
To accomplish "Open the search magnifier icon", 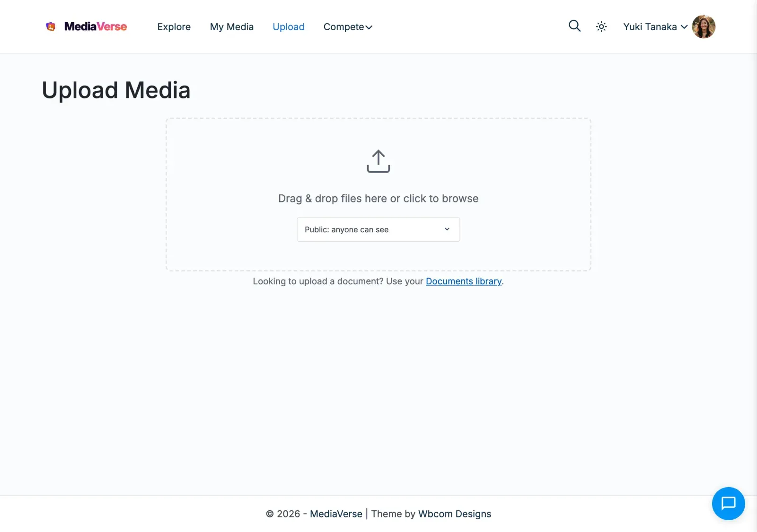I will pos(574,26).
